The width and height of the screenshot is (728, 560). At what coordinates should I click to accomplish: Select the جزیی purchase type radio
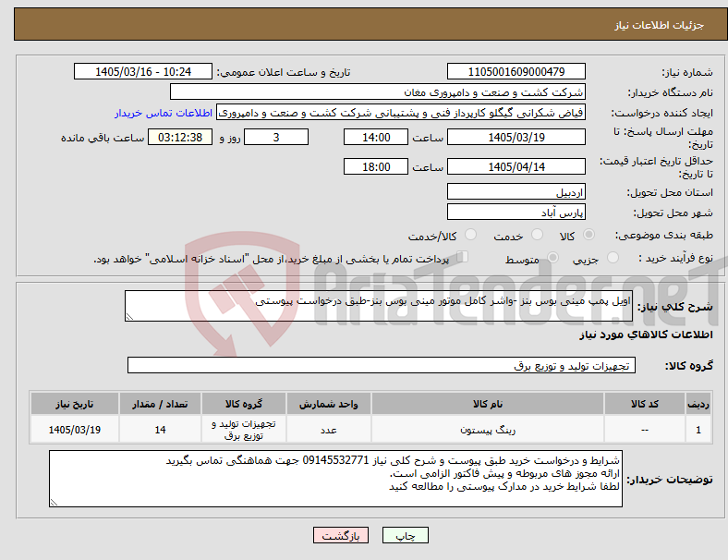point(613,258)
